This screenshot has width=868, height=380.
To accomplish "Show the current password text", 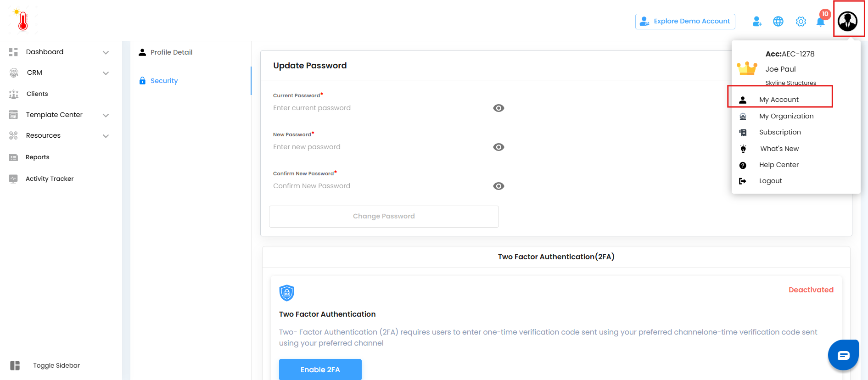I will point(498,108).
